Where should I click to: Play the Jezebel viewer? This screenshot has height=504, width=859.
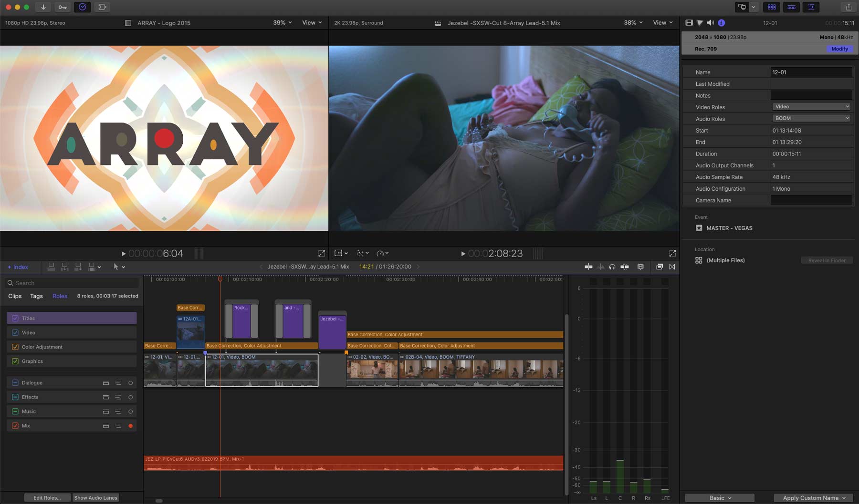point(463,254)
